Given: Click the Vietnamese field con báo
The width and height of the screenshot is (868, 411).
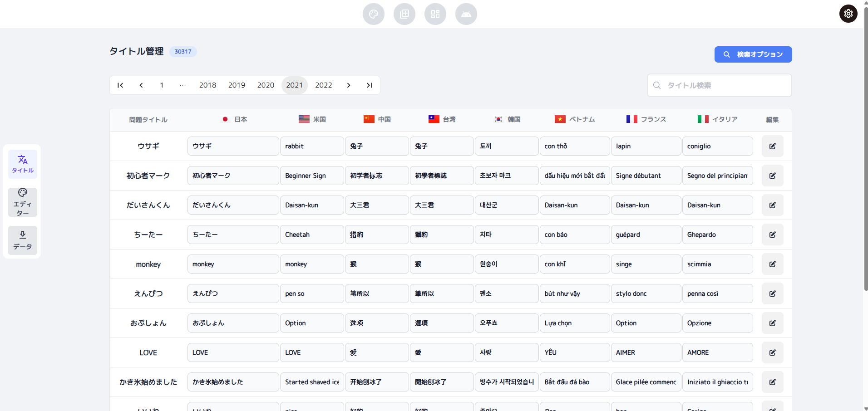Looking at the screenshot, I should coord(575,235).
